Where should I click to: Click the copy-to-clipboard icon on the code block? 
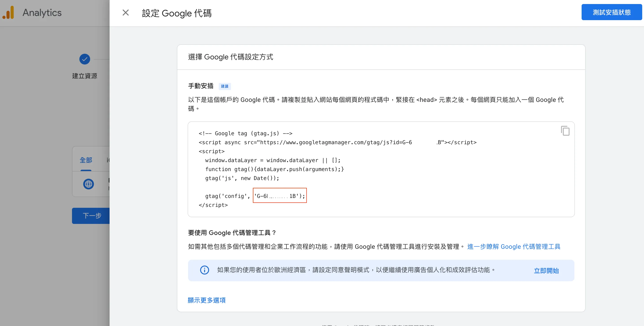tap(565, 131)
